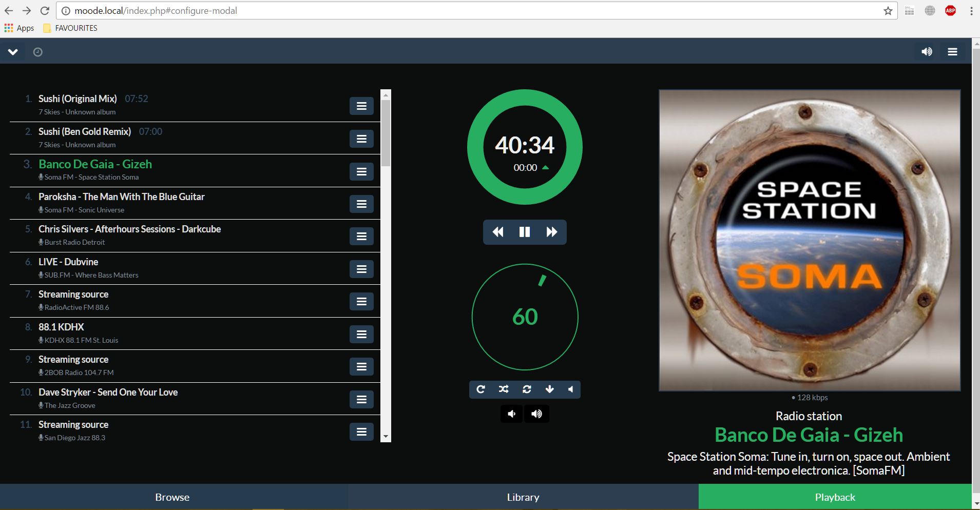Open the clock/history icon in header
The width and height of the screenshot is (980, 510).
point(38,52)
